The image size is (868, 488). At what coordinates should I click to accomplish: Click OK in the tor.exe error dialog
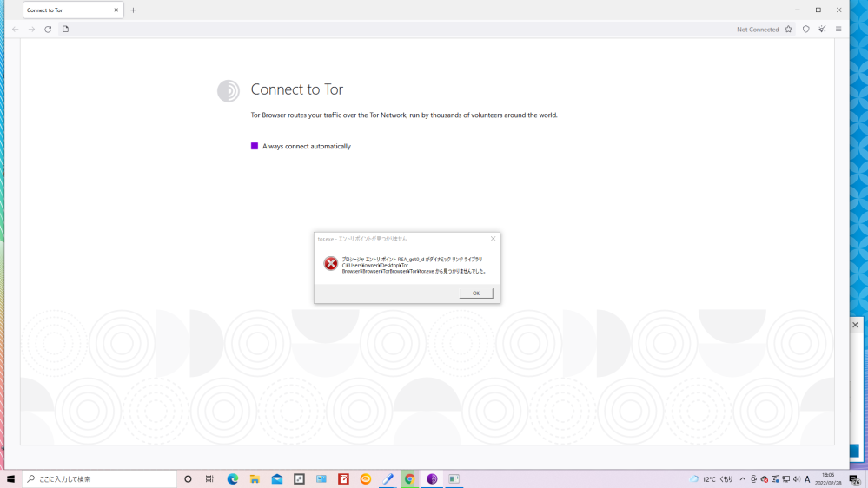[x=476, y=293]
